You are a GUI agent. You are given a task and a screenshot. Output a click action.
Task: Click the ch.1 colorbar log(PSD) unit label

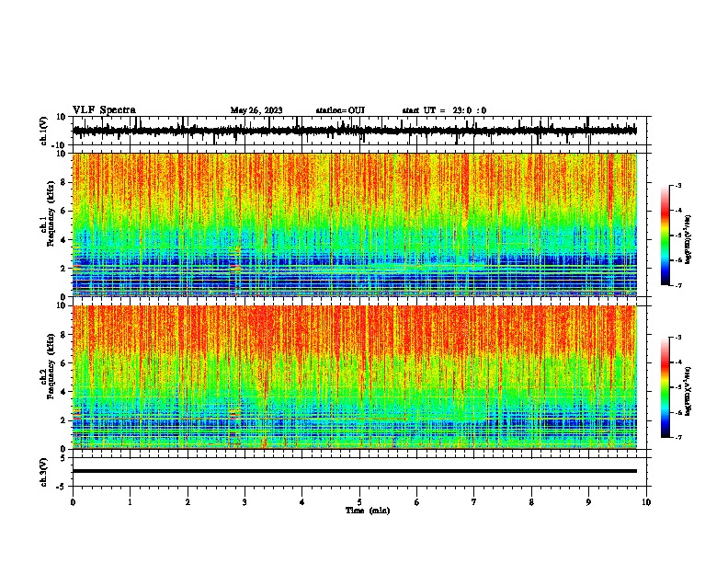[x=688, y=240]
